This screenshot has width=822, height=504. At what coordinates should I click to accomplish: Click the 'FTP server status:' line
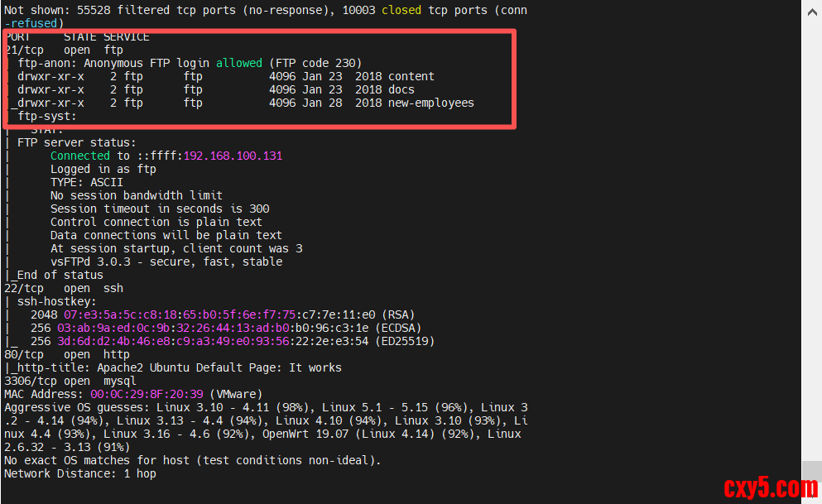(x=76, y=142)
